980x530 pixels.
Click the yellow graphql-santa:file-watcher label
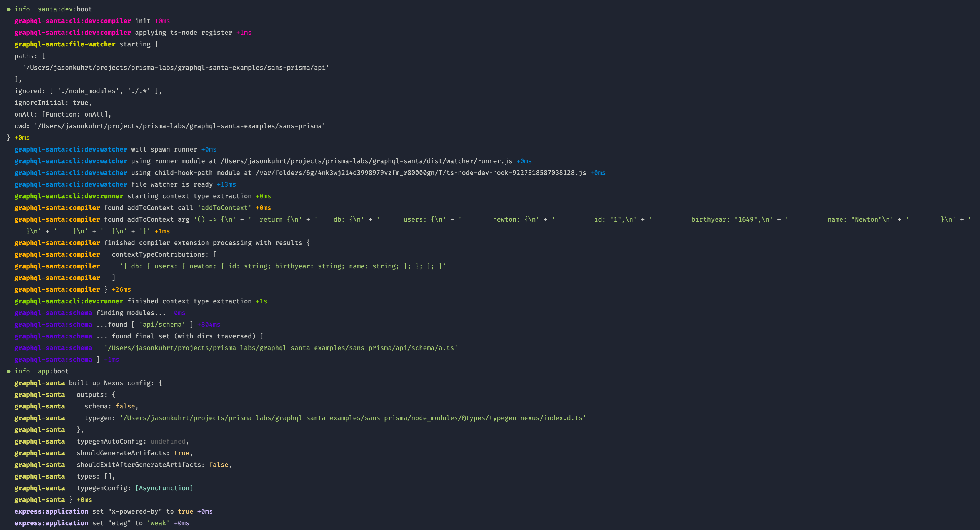tap(65, 44)
